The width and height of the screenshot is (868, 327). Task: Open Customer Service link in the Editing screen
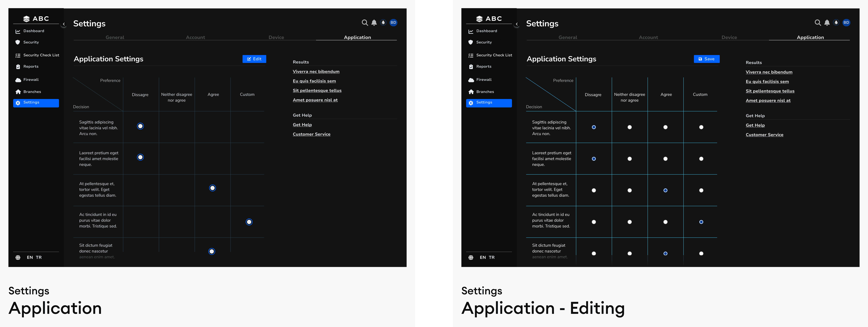764,135
